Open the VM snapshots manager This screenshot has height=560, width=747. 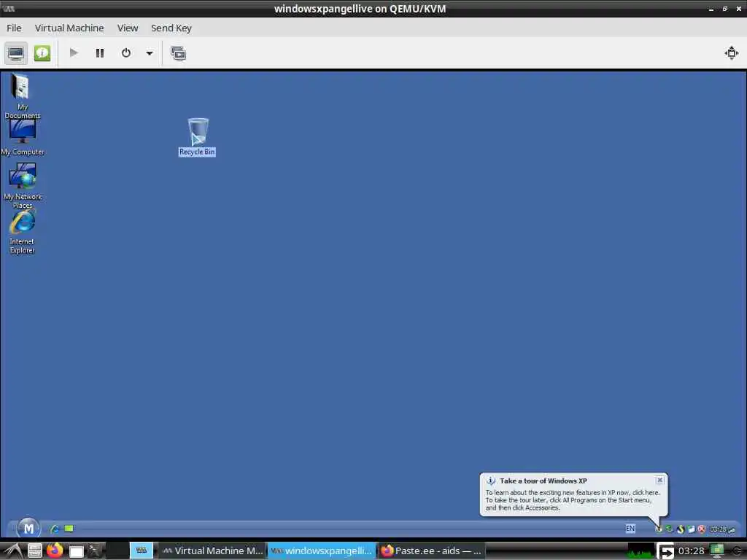pos(178,52)
